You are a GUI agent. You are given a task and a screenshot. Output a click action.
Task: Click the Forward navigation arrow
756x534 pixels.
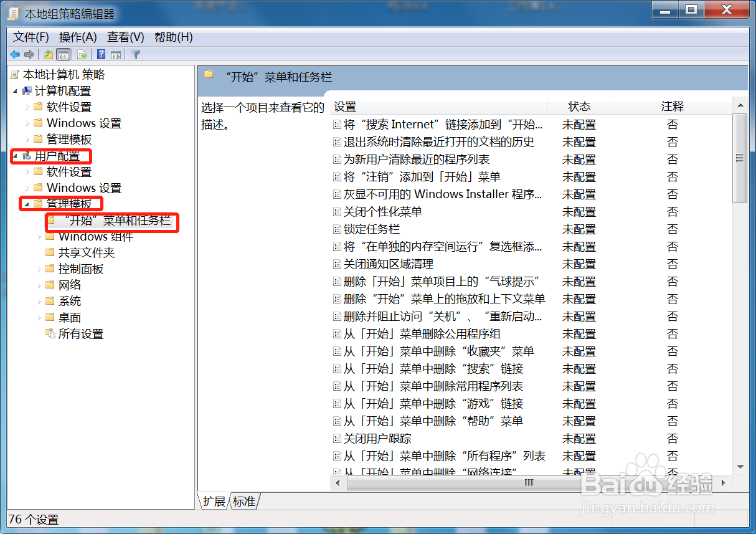click(29, 54)
